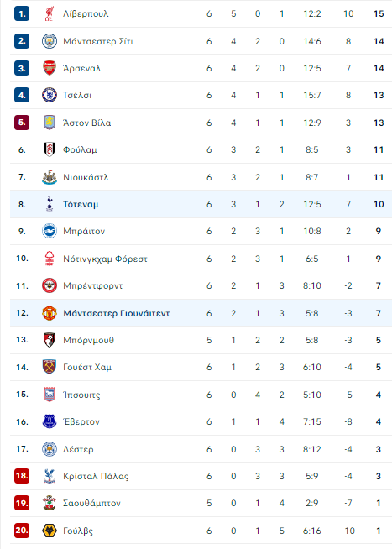392x549 pixels.
Task: Click the Chelsea club crest icon
Action: coord(50,95)
